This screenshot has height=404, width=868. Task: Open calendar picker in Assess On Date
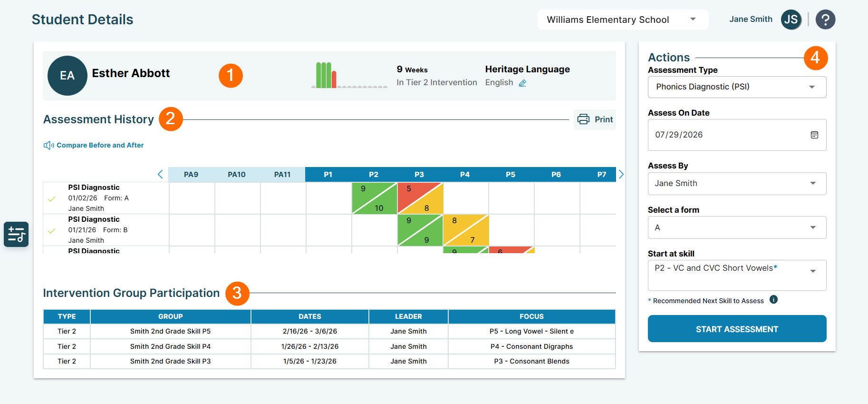tap(814, 135)
